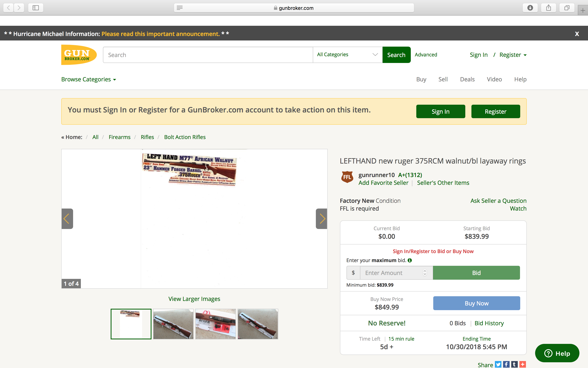Open the 15 min rule link

(401, 339)
